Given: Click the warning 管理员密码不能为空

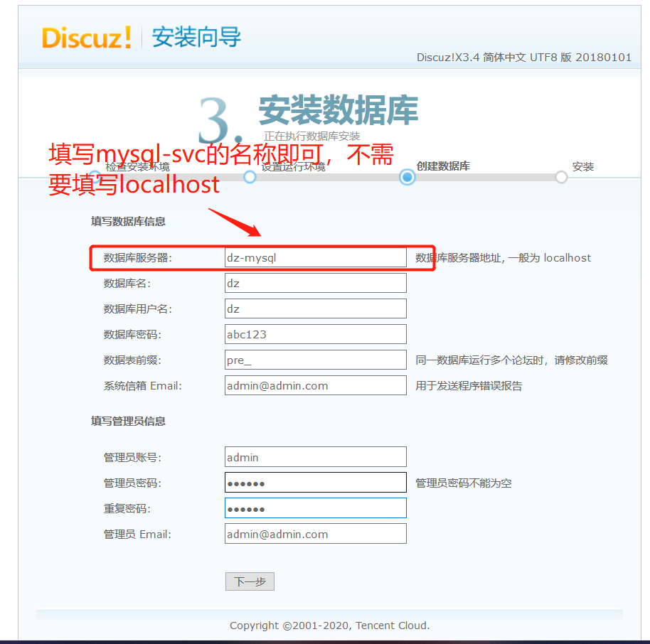Looking at the screenshot, I should (x=464, y=483).
